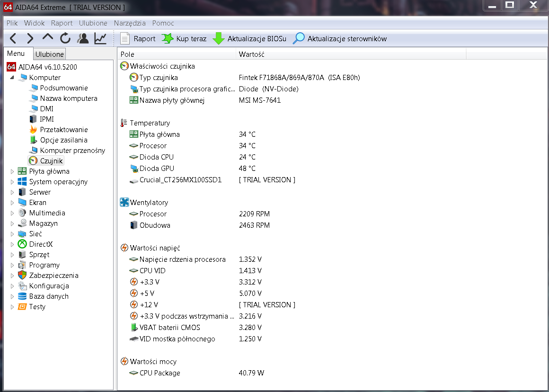Click the Multimedia speaker icon
Image resolution: width=549 pixels, height=392 pixels.
[22, 213]
